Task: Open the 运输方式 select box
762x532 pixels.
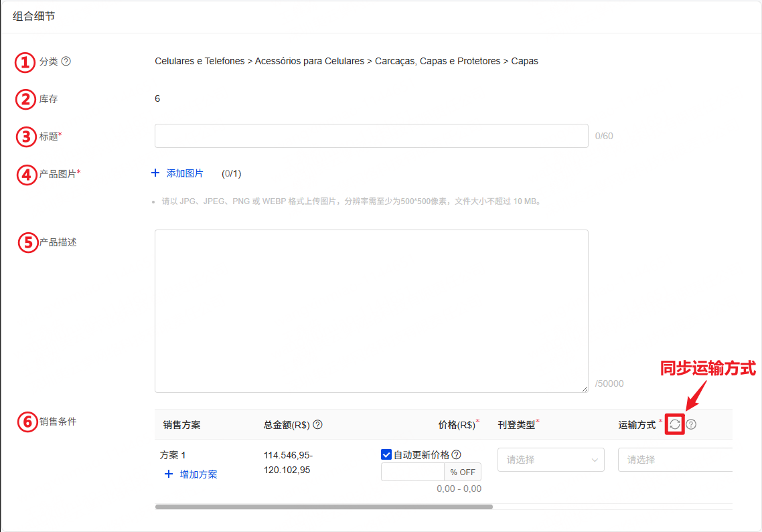Action: click(x=674, y=460)
